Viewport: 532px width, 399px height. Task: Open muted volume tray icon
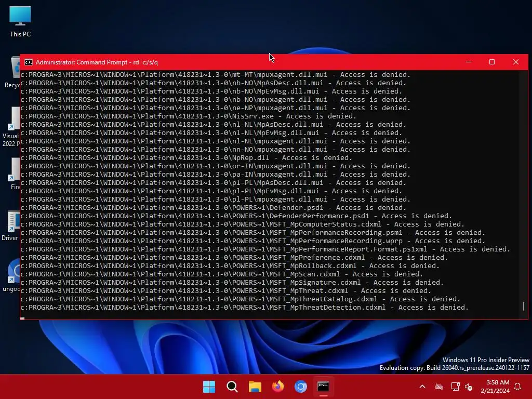[469, 387]
